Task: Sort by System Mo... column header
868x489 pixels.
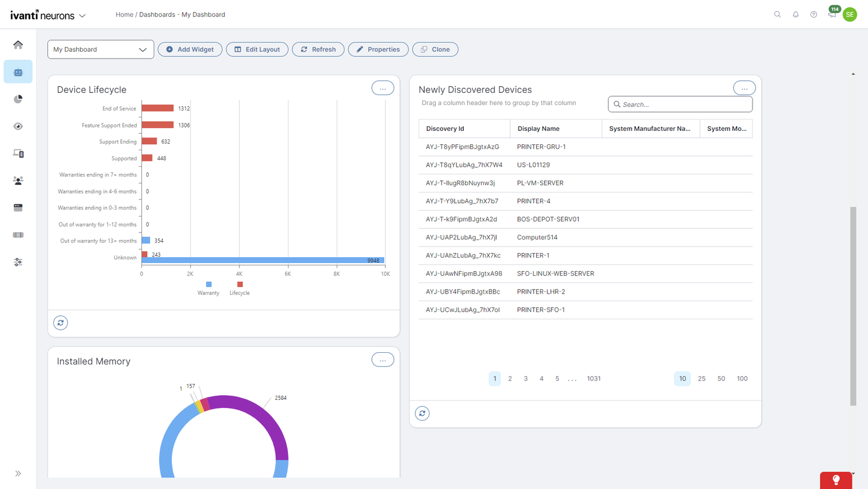Action: 726,129
